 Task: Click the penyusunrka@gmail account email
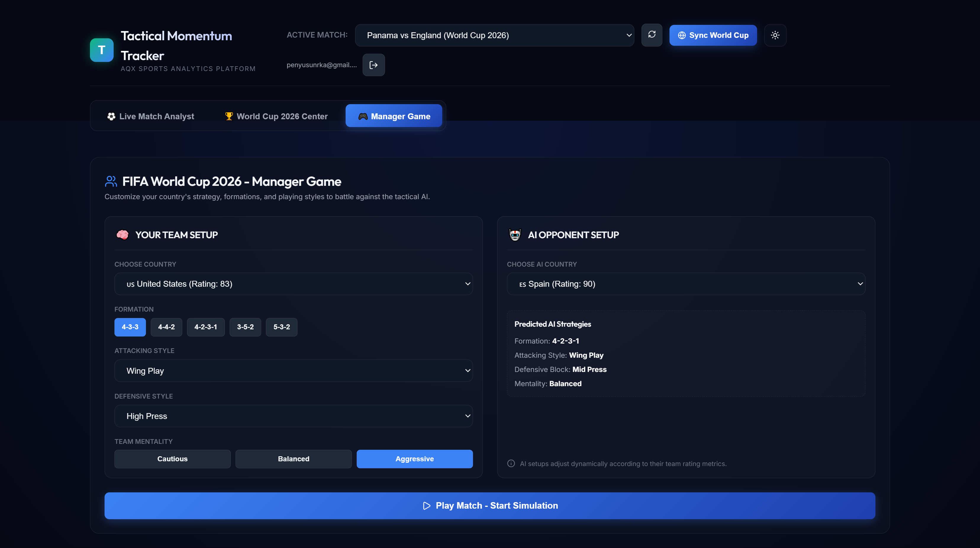click(x=321, y=65)
